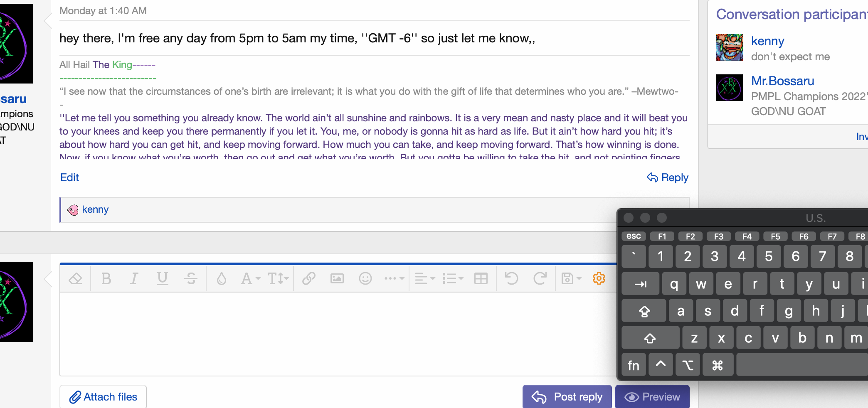Open the smilies emoji picker
The width and height of the screenshot is (868, 408).
pyautogui.click(x=365, y=278)
